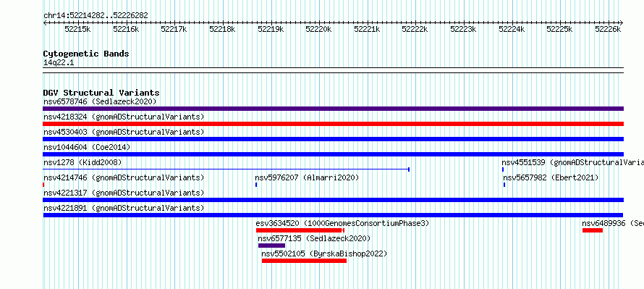
Task: Click the 14q22.1 band label
Action: 59,63
